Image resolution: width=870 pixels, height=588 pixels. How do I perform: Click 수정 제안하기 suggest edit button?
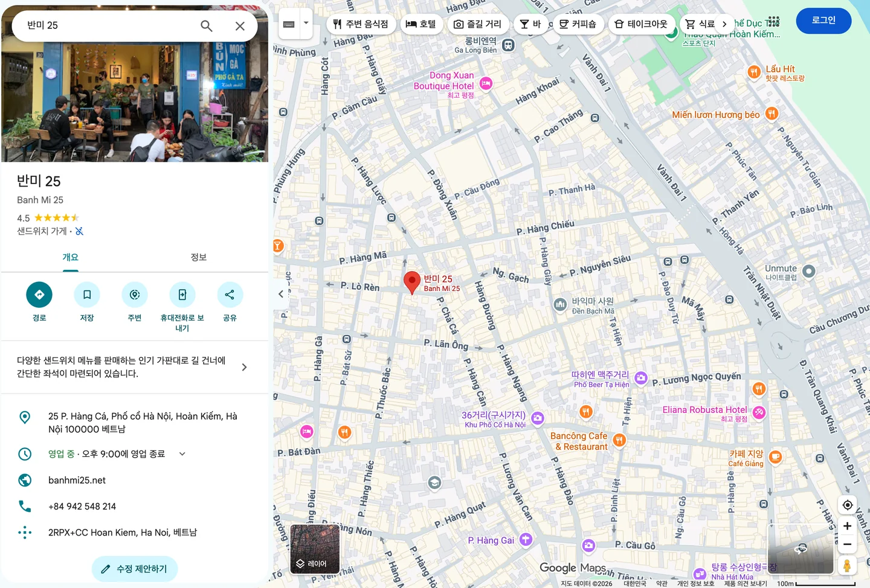pos(135,569)
